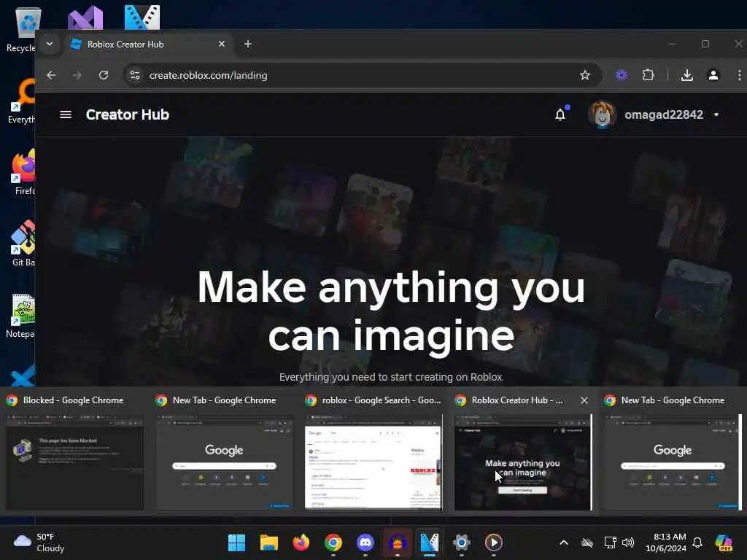Open the notifications bell in Creator Hub
The image size is (747, 560).
pos(560,114)
